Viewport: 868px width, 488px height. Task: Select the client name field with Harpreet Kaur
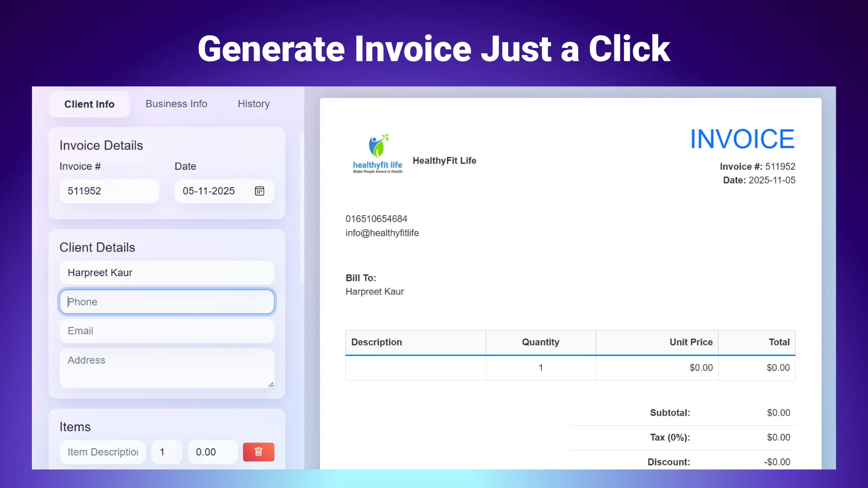pos(166,272)
